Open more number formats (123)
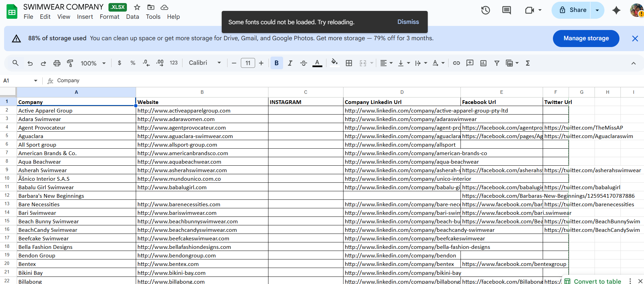 coord(174,63)
